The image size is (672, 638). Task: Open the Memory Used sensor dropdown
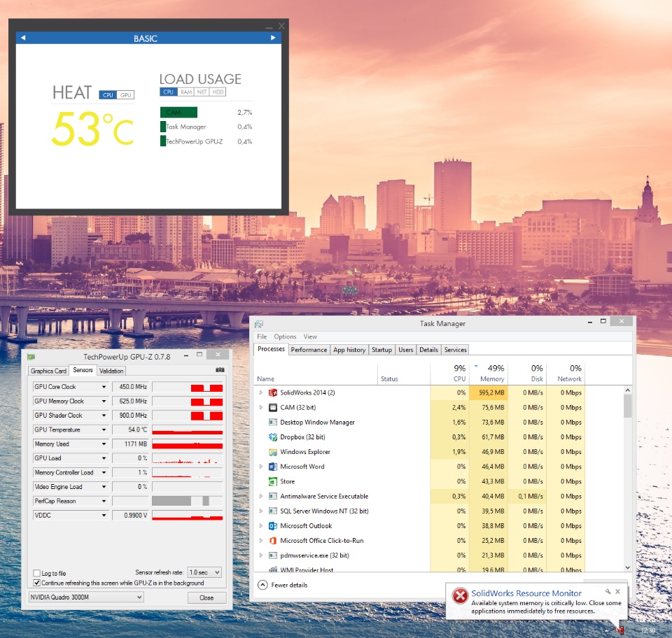(x=104, y=444)
